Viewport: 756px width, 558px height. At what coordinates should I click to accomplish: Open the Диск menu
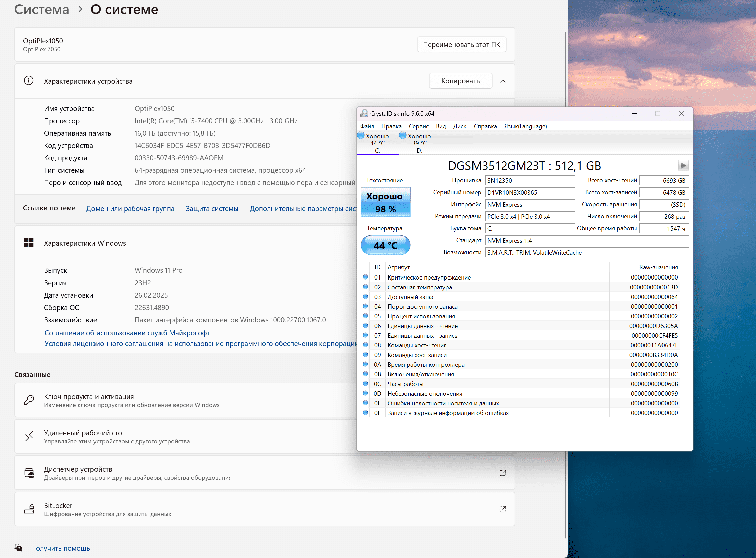tap(459, 126)
